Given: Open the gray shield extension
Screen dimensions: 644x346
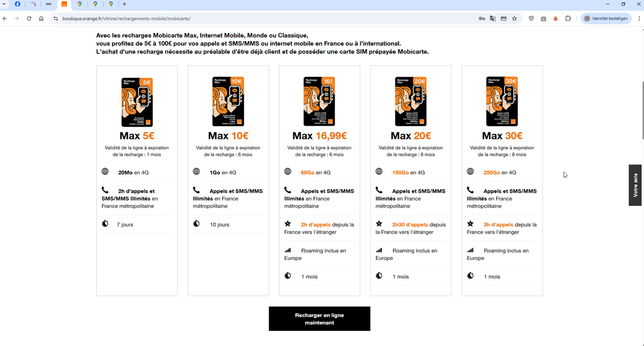Looking at the screenshot, I should (x=531, y=19).
